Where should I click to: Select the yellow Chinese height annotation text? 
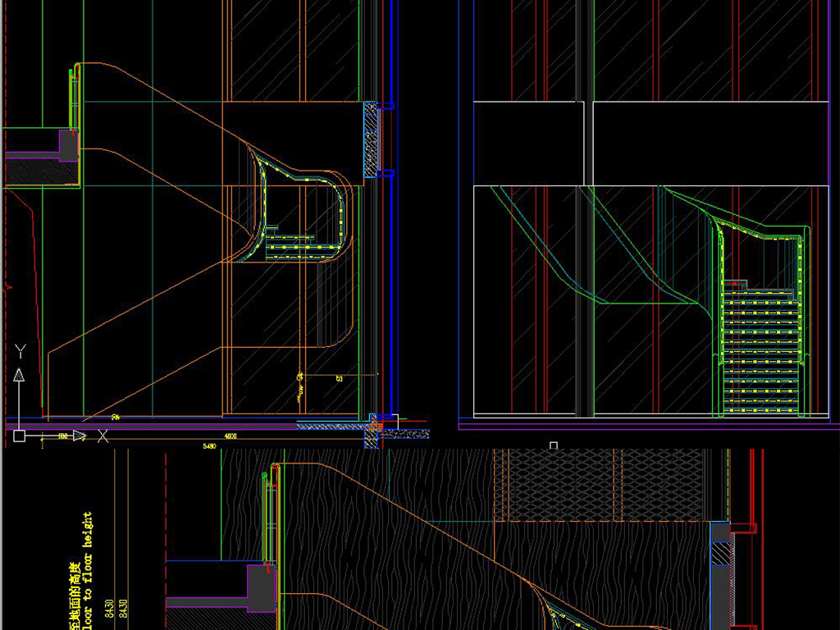click(75, 591)
